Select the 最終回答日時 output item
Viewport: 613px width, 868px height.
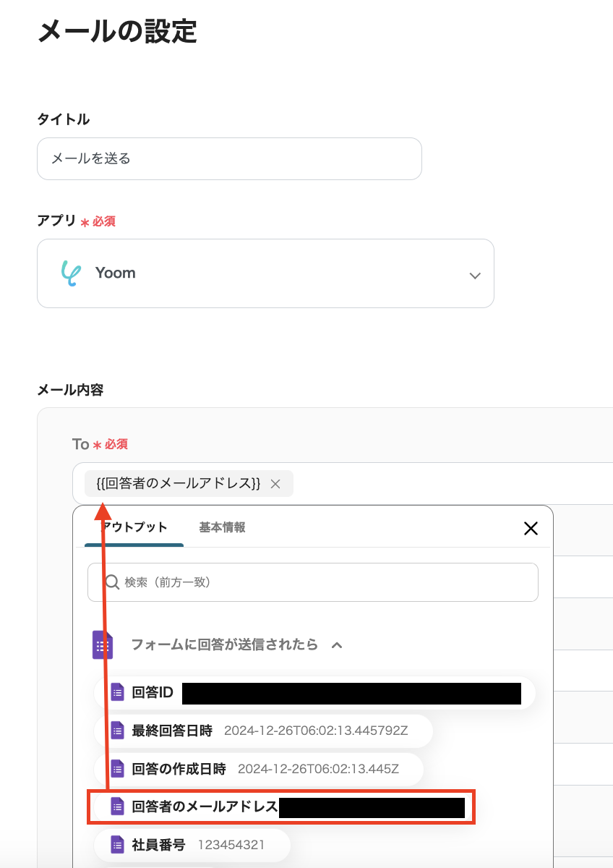(263, 731)
